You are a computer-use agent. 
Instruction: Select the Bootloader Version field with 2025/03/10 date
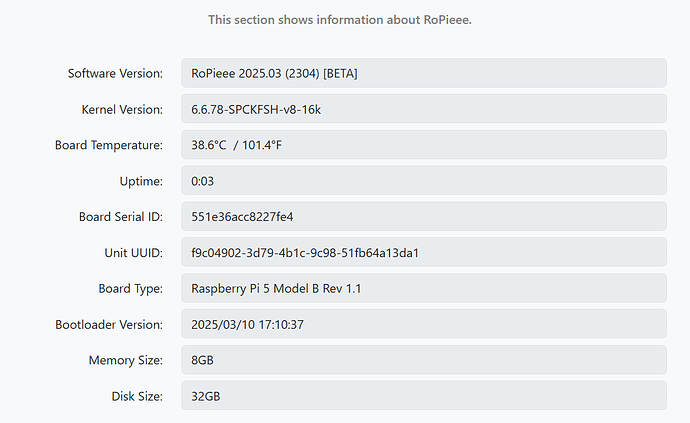(x=424, y=324)
